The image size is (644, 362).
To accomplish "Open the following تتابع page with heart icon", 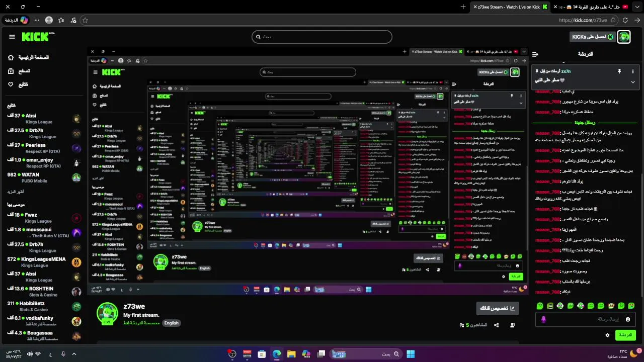I will point(18,84).
